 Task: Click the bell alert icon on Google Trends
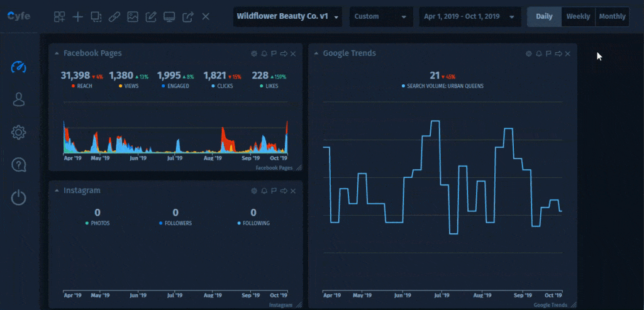539,54
